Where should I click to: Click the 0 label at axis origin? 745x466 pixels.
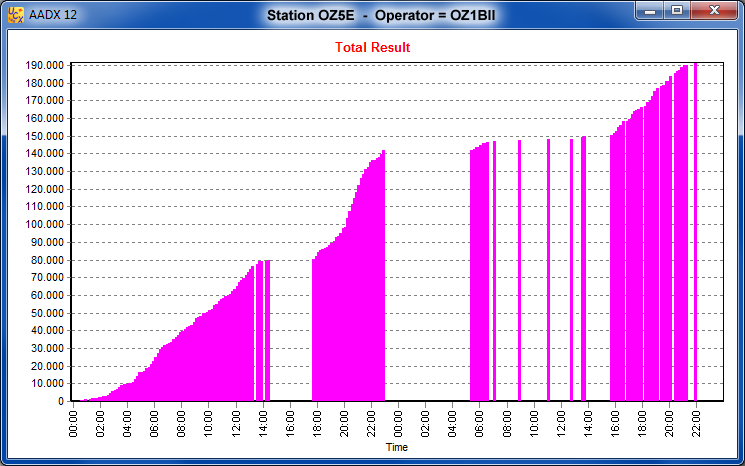pyautogui.click(x=62, y=401)
